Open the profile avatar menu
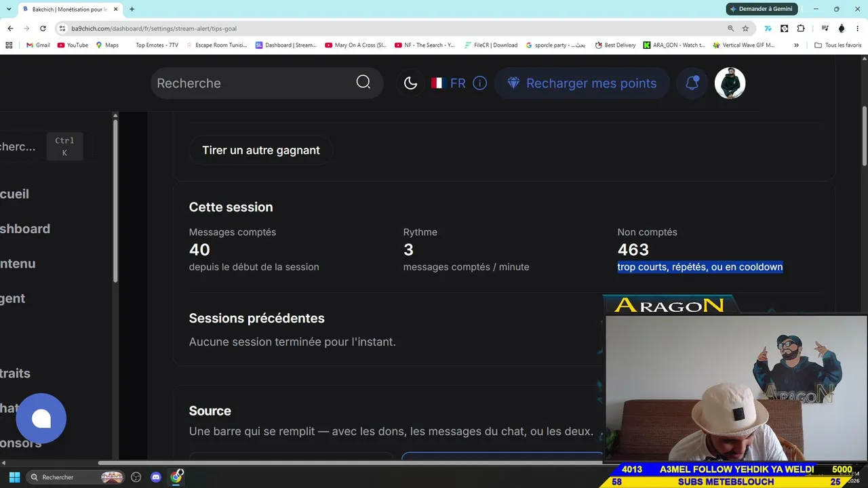 tap(730, 83)
